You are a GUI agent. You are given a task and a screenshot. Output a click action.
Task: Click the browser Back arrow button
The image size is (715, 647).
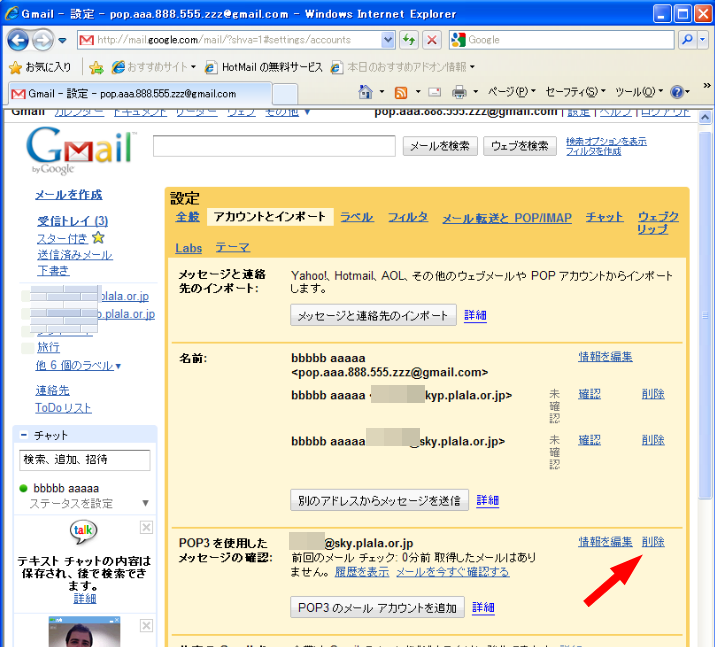pos(18,40)
